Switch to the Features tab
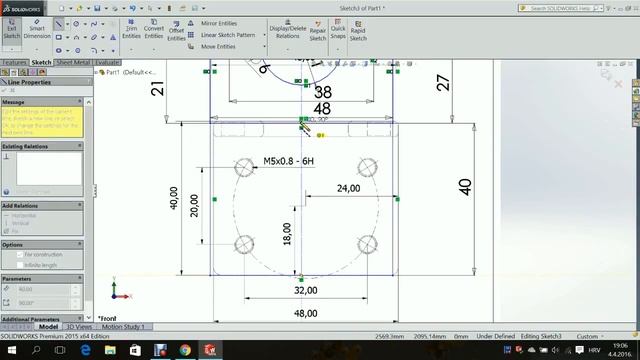Viewport: 640px width, 360px height. click(15, 62)
